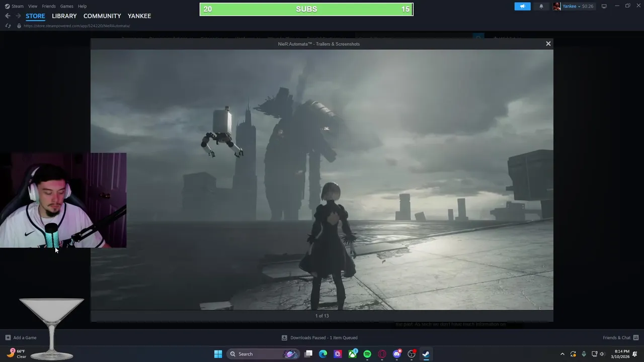
Task: Open Steam announcements megaphone button
Action: pyautogui.click(x=522, y=6)
